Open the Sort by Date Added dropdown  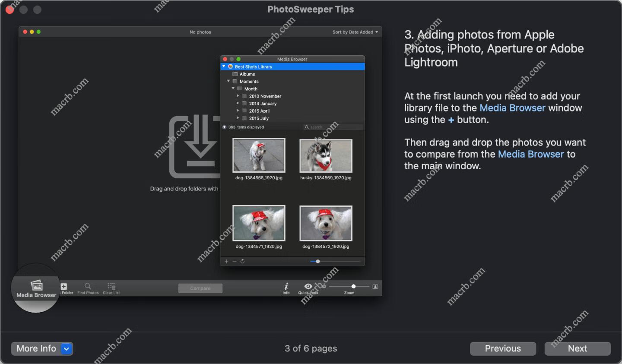point(355,32)
